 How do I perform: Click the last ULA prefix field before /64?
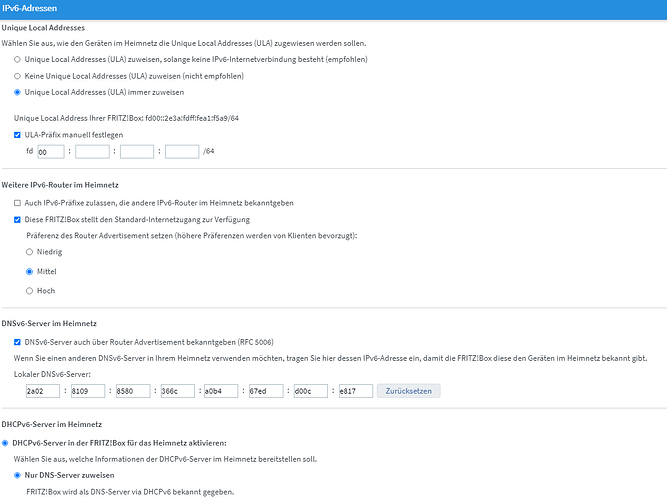click(181, 151)
